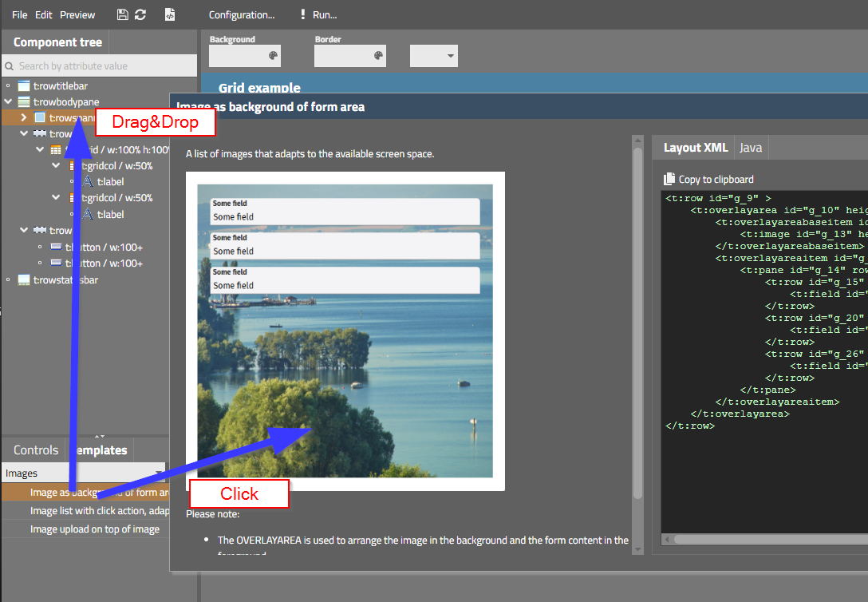Open the Preview menu
Image resolution: width=868 pixels, height=602 pixels.
click(77, 14)
